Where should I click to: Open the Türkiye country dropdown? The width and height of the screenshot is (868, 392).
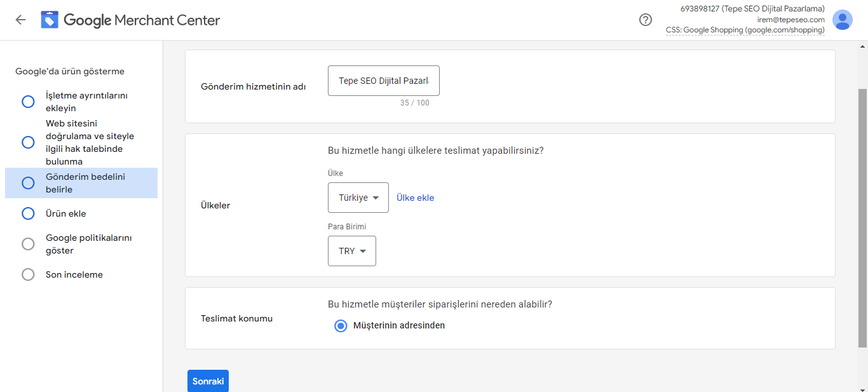coord(358,198)
